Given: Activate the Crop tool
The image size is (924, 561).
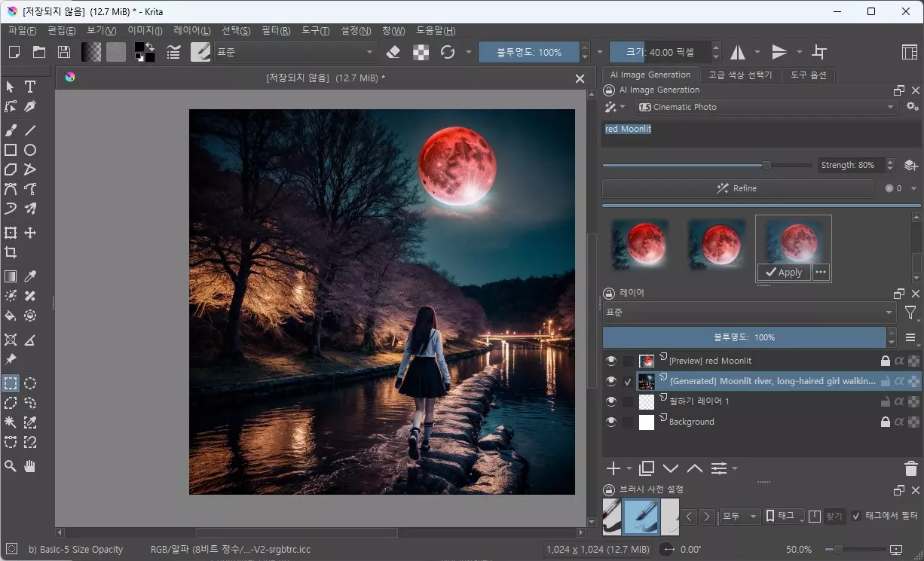Looking at the screenshot, I should 11,252.
